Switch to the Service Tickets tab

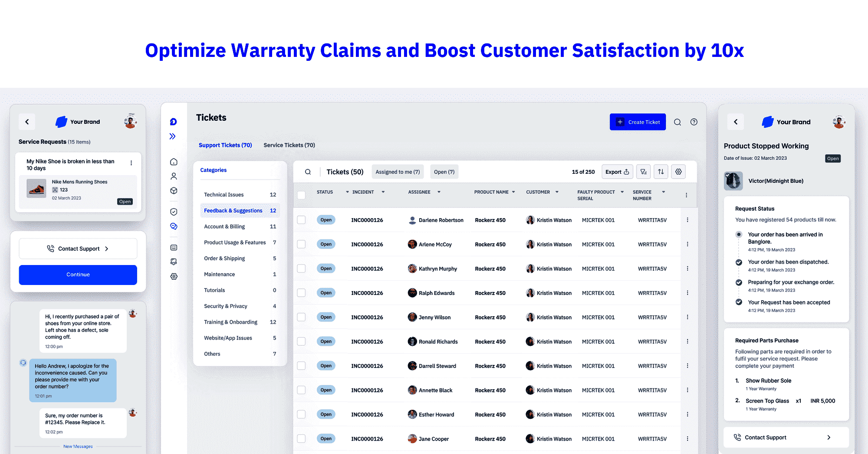(x=289, y=145)
